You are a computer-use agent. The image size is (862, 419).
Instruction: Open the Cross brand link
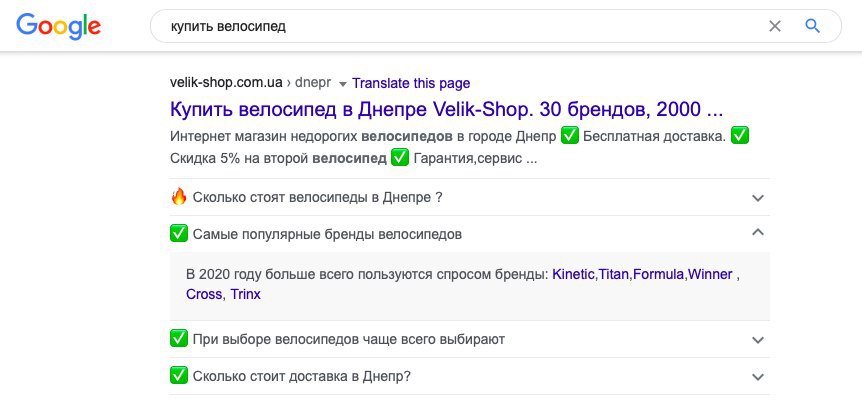click(204, 294)
